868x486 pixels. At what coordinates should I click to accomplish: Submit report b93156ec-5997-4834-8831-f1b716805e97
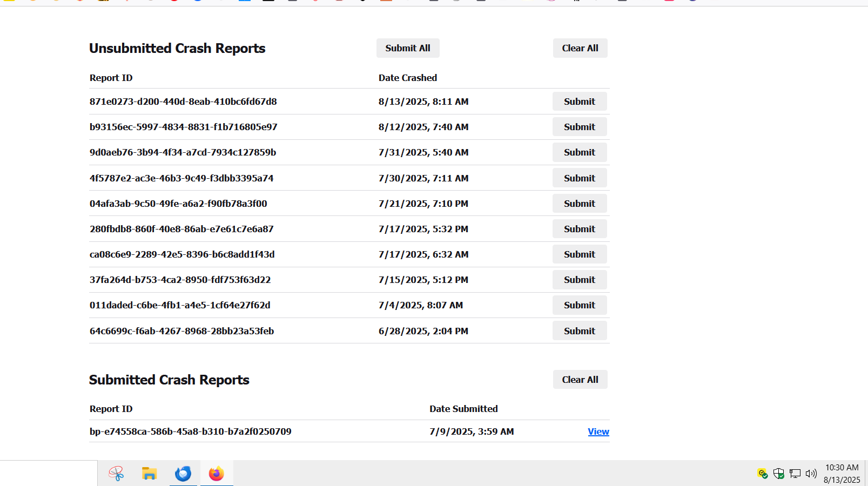(579, 127)
